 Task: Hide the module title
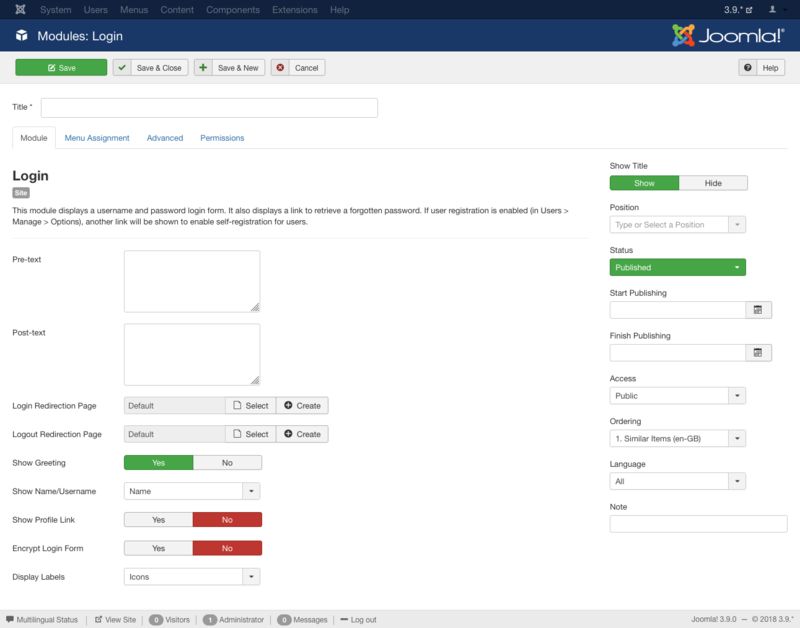tap(713, 183)
